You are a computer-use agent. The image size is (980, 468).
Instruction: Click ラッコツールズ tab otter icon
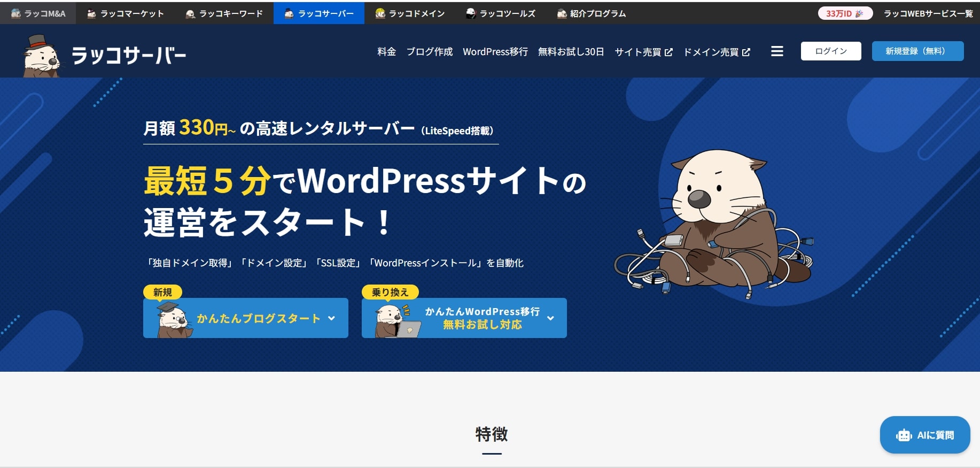(x=471, y=13)
